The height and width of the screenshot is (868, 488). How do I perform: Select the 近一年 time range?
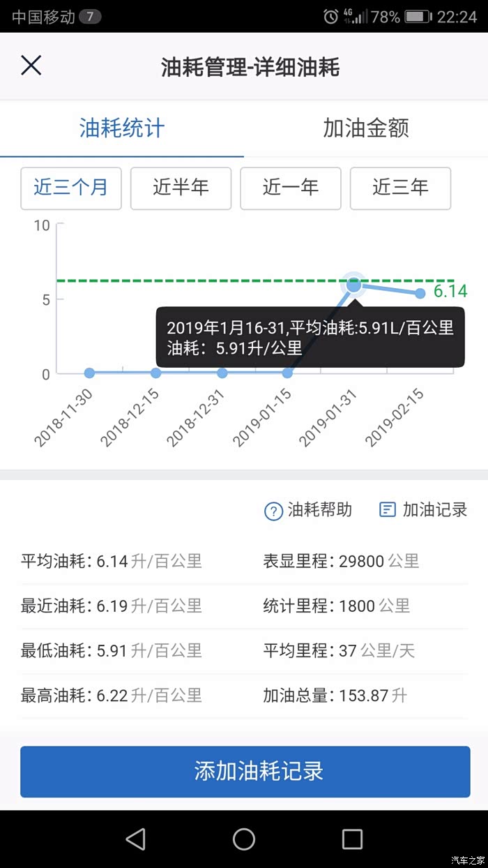click(x=291, y=188)
